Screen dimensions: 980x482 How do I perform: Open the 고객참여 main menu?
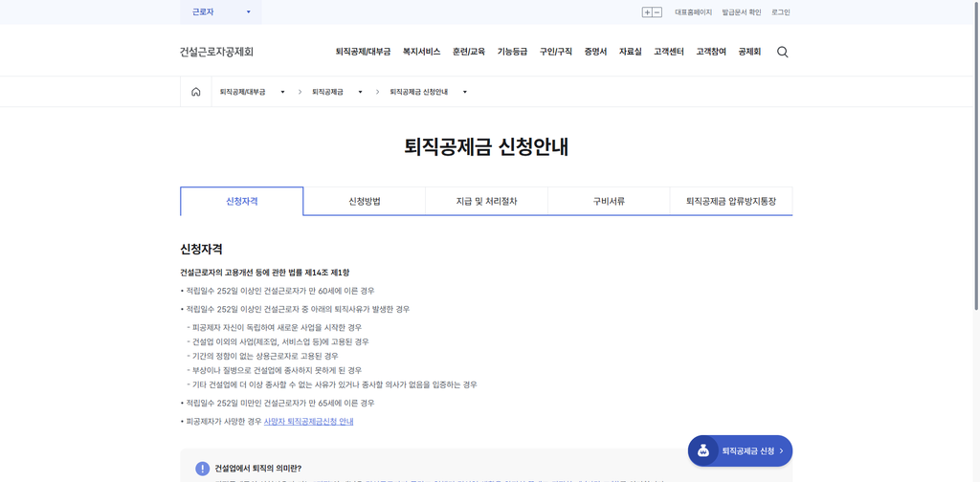point(711,52)
